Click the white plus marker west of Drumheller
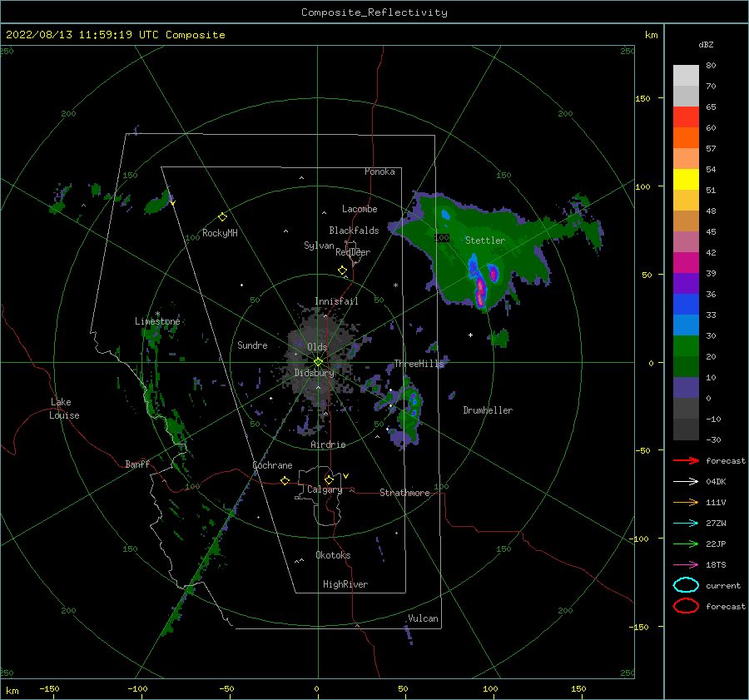749x700 pixels. (470, 335)
